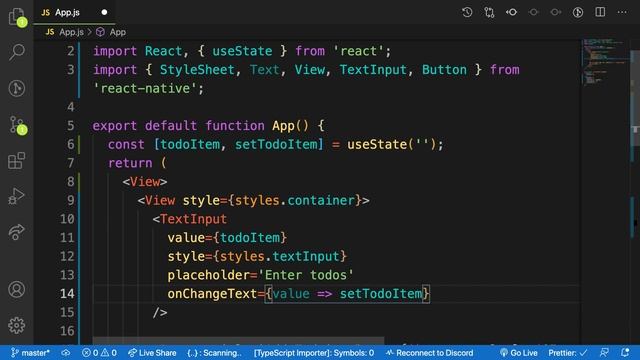Click Reconnect to Discord
This screenshot has height=360, width=640.
tap(429, 353)
